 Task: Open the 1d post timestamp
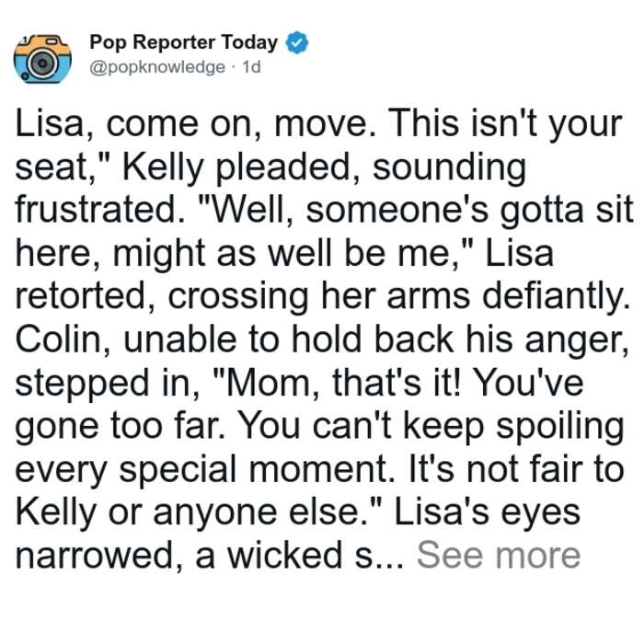251,67
